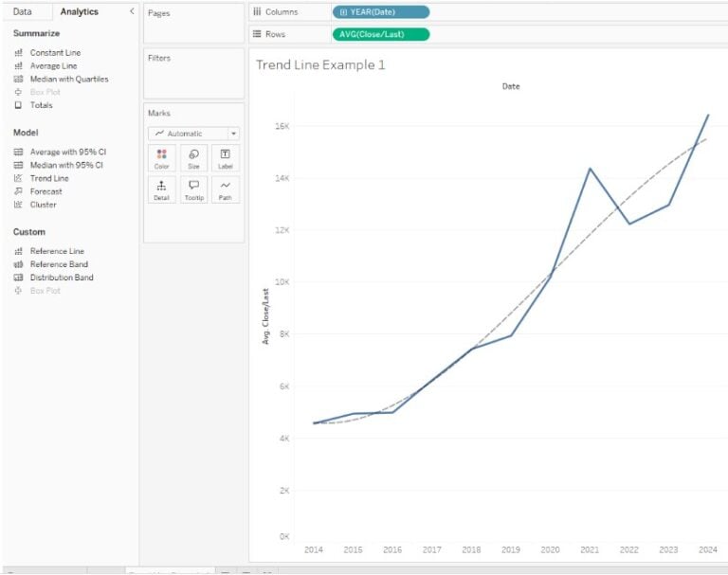The image size is (728, 575).
Task: Select the Detail marks card
Action: pos(162,189)
